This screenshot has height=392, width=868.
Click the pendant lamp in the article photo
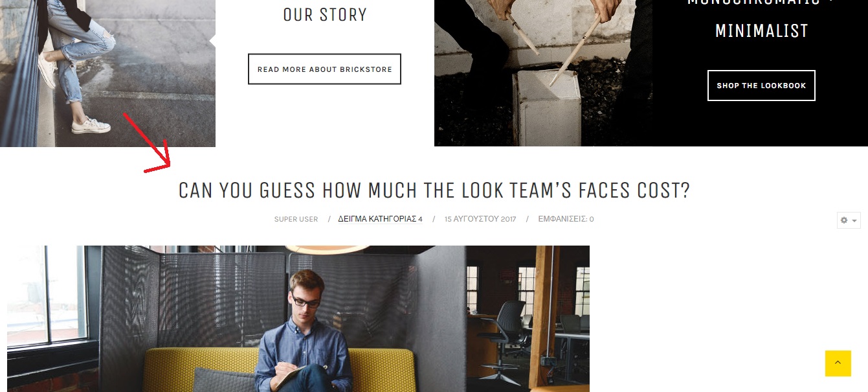pyautogui.click(x=327, y=249)
